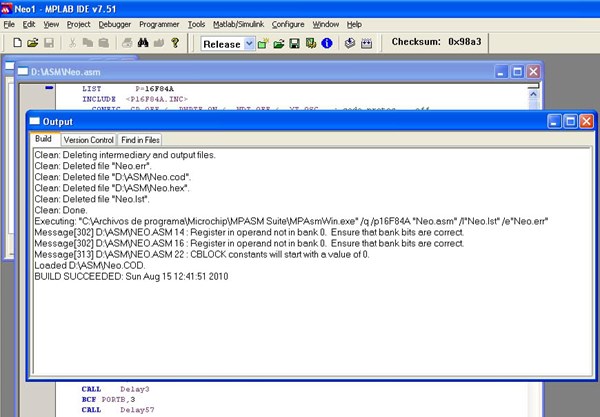Viewport: 600px width, 417px height.
Task: Open the Tools menu
Action: pos(196,24)
